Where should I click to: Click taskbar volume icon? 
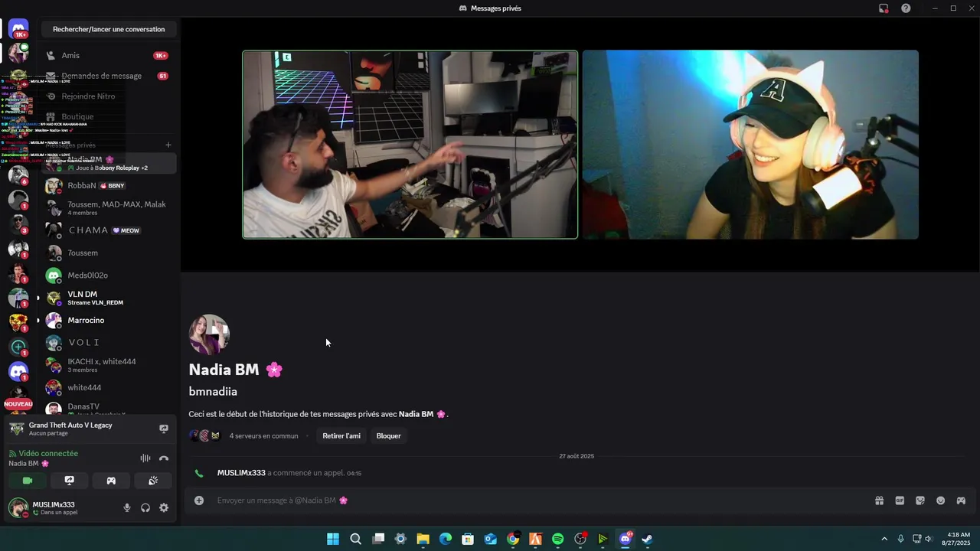929,539
